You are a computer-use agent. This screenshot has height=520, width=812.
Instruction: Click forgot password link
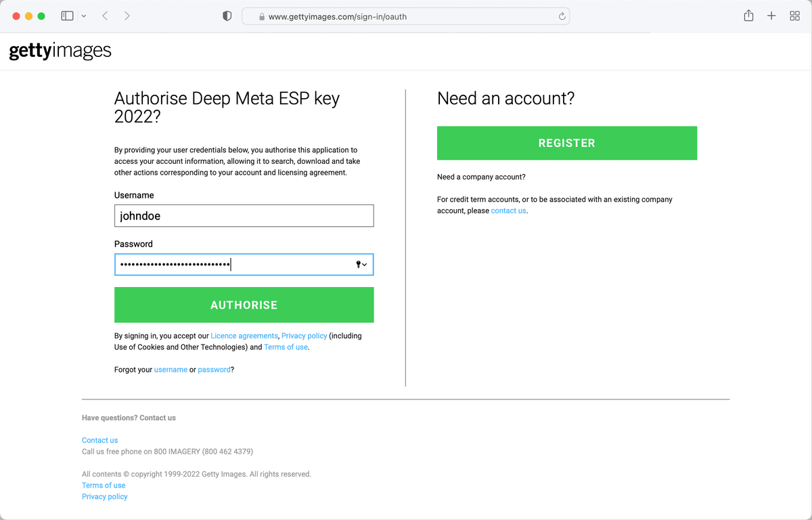click(x=214, y=370)
